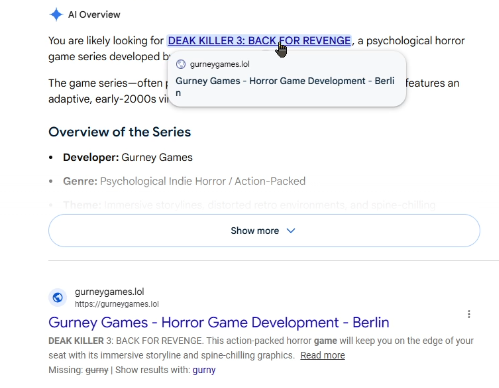
Task: Open the DEAK KILLER 3: BACK FOR REVENGE link
Action: click(x=259, y=41)
